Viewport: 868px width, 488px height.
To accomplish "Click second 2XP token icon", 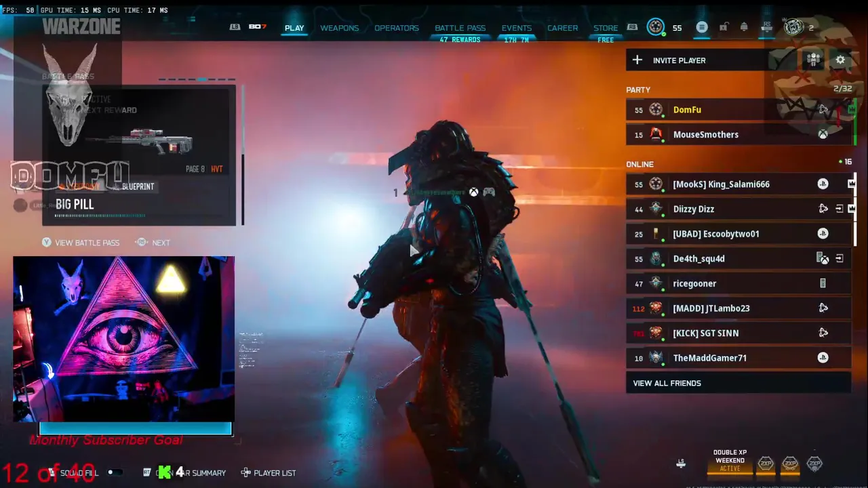I will click(790, 464).
